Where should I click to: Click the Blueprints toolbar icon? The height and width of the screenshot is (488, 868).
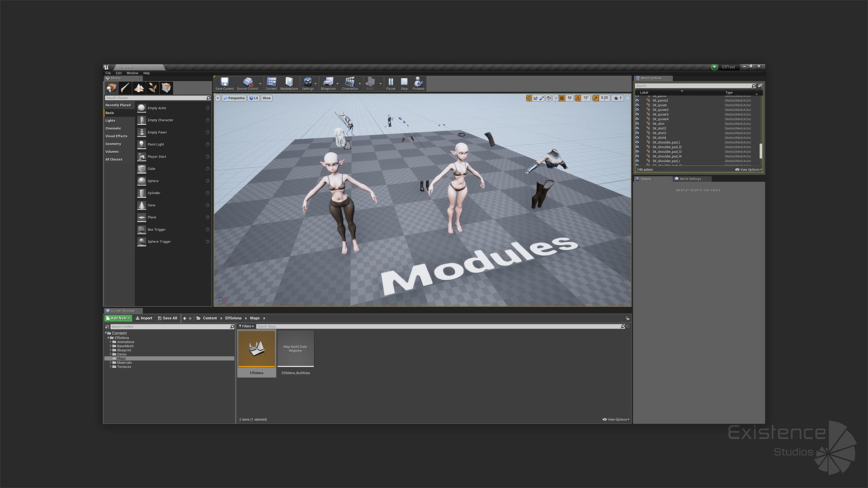pos(328,83)
